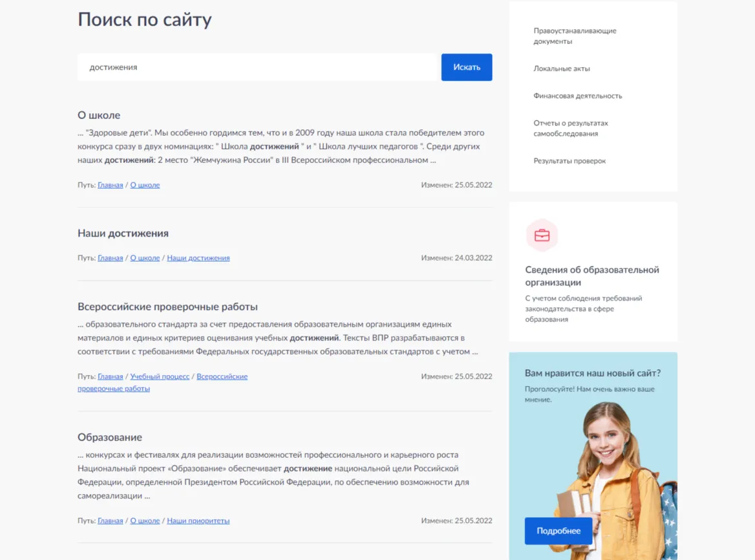Click the Искать search button
The image size is (755, 560).
tap(467, 67)
